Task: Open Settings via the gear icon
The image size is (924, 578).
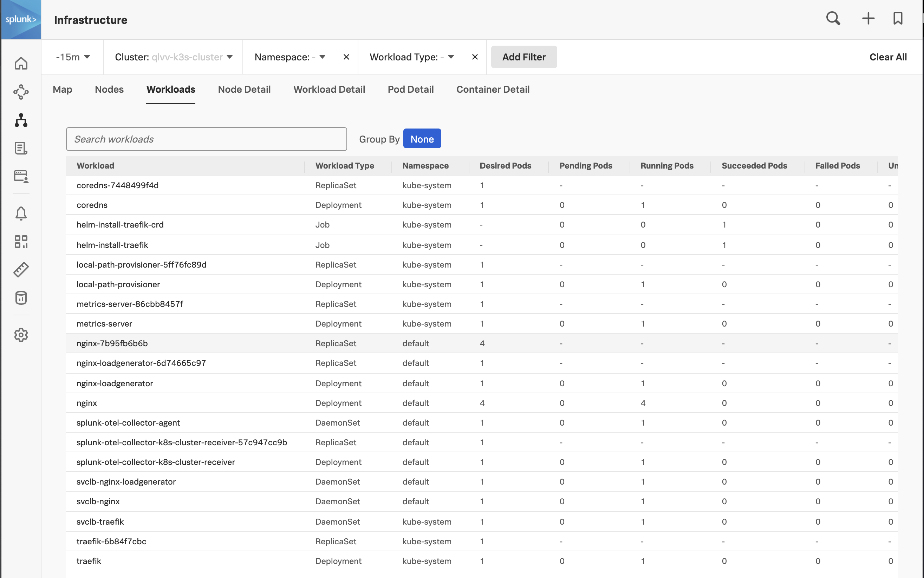Action: pyautogui.click(x=21, y=335)
